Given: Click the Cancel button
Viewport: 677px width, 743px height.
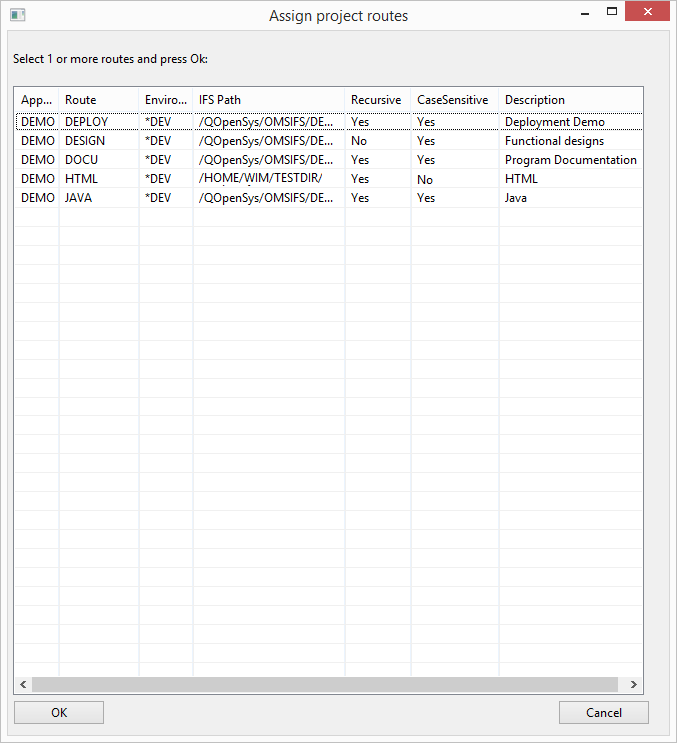Looking at the screenshot, I should 603,712.
